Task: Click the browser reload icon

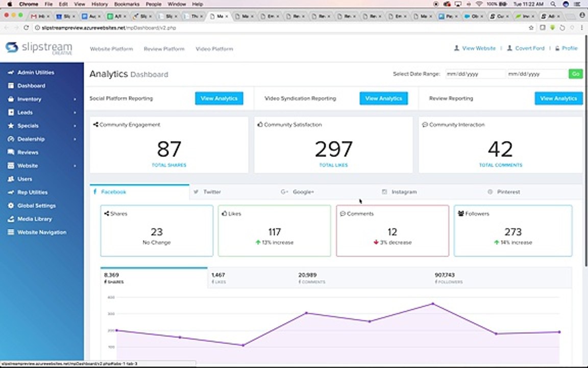Action: click(26, 28)
